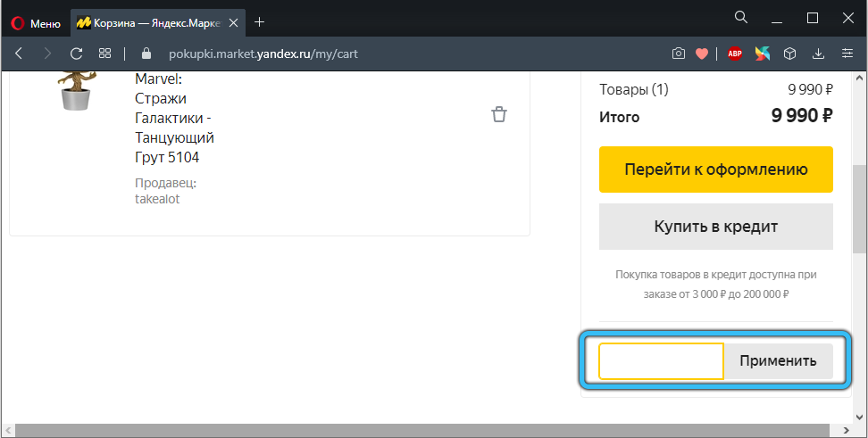Image resolution: width=868 pixels, height=438 pixels.
Task: Click the seller name takealot
Action: pyautogui.click(x=157, y=199)
